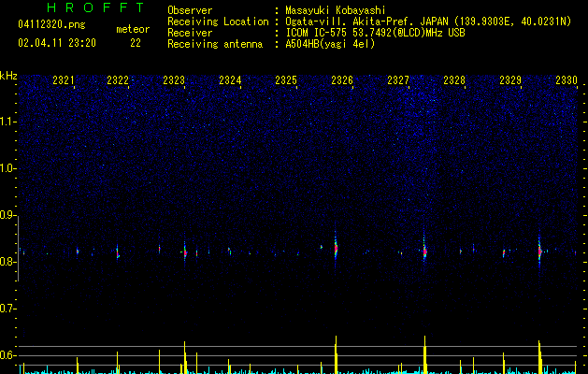Click the 0.8 kHz frequency axis label
The image size is (588, 374).
(x=8, y=262)
